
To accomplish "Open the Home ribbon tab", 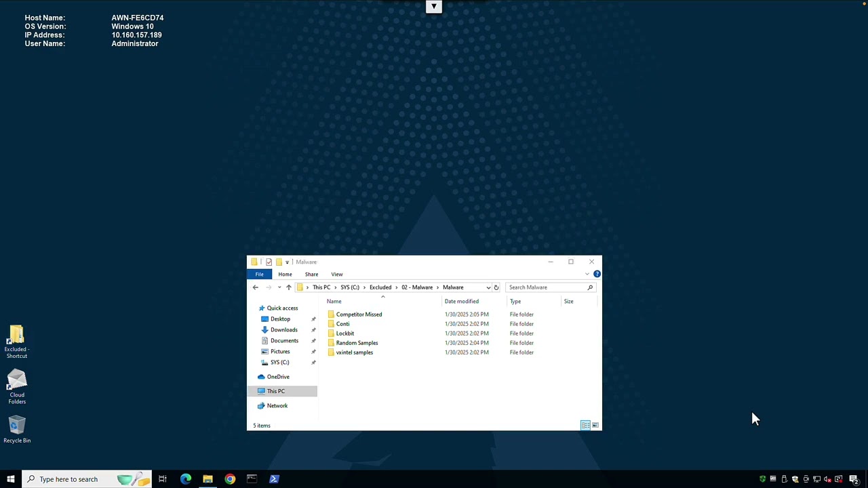I will [285, 274].
